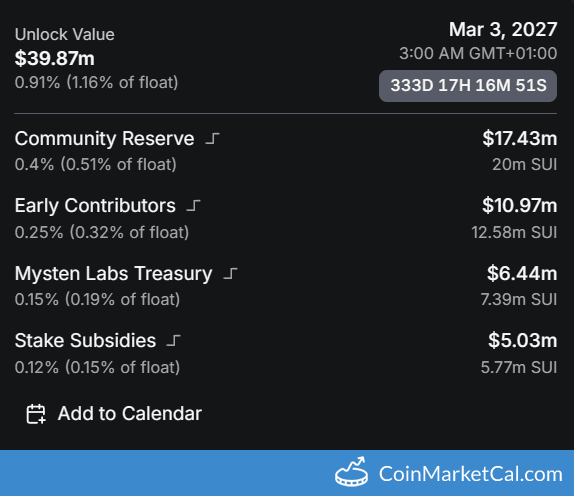Click the CoinMarketCal.com text link
574x496 pixels.
(470, 474)
